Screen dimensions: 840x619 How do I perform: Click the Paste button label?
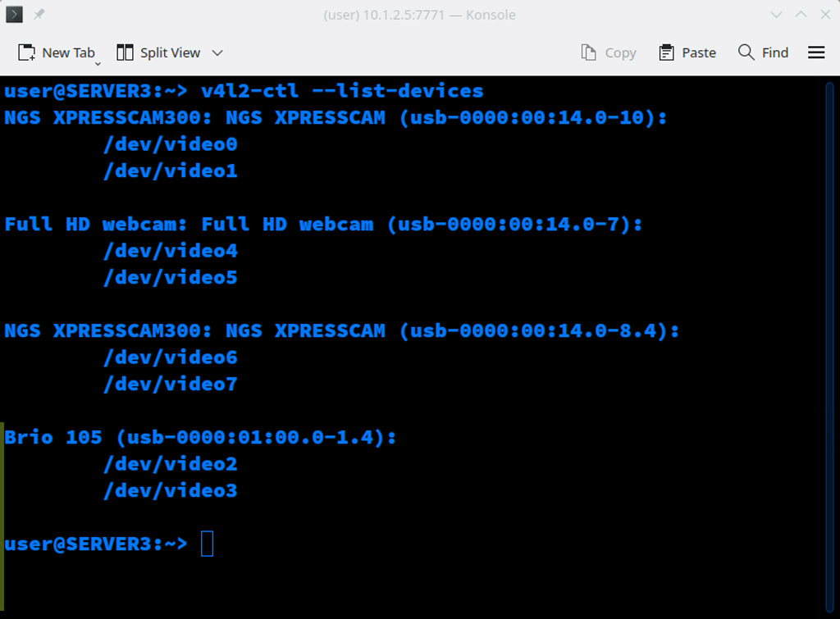(699, 52)
